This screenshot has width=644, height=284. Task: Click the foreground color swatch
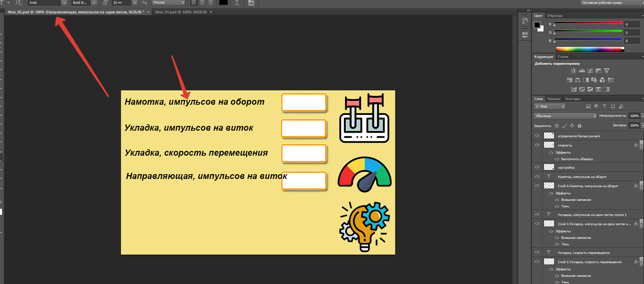[537, 25]
